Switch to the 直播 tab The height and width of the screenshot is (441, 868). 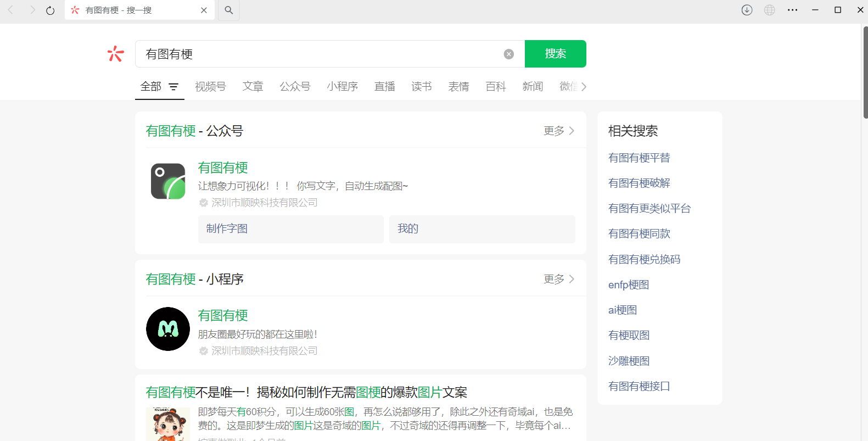385,87
